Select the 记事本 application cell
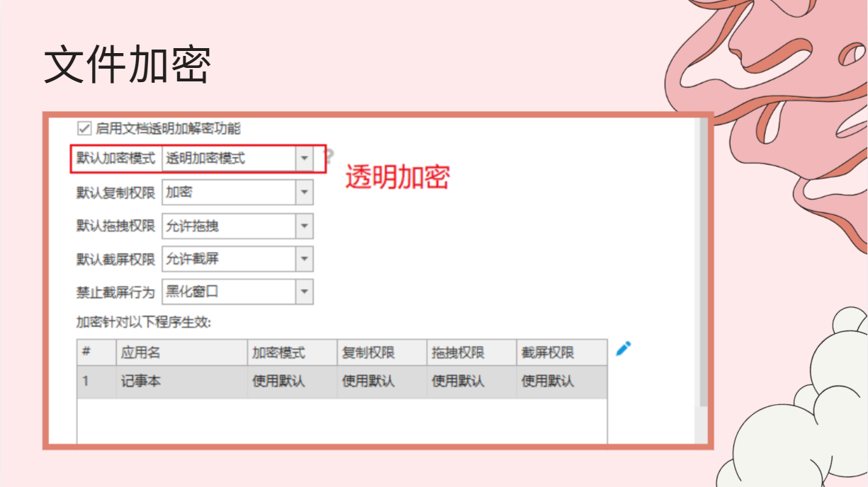Image resolution: width=868 pixels, height=487 pixels. click(x=181, y=382)
